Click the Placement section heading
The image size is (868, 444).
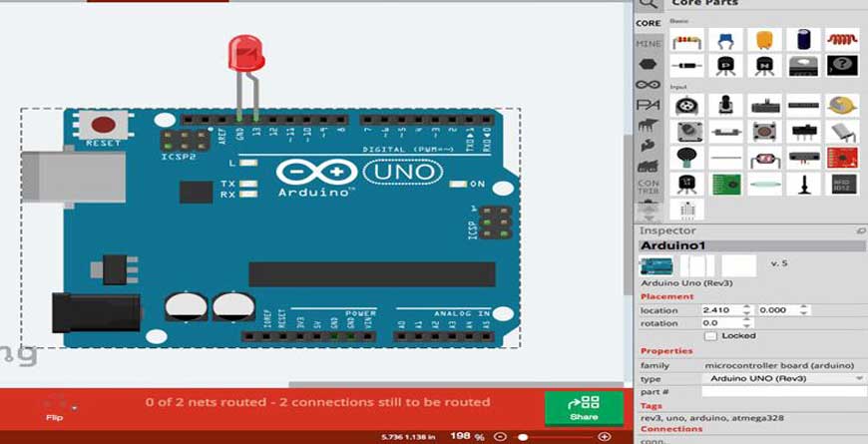click(x=666, y=296)
